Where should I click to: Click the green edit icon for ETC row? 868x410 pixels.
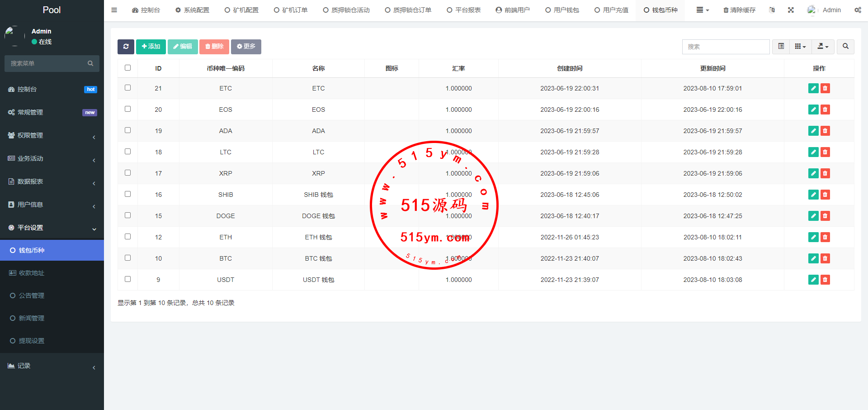[813, 88]
